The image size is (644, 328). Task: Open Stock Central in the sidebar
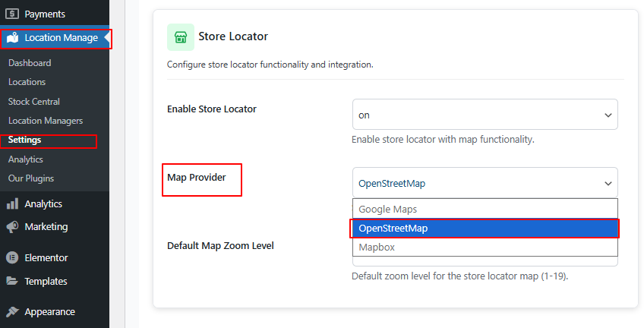(34, 102)
